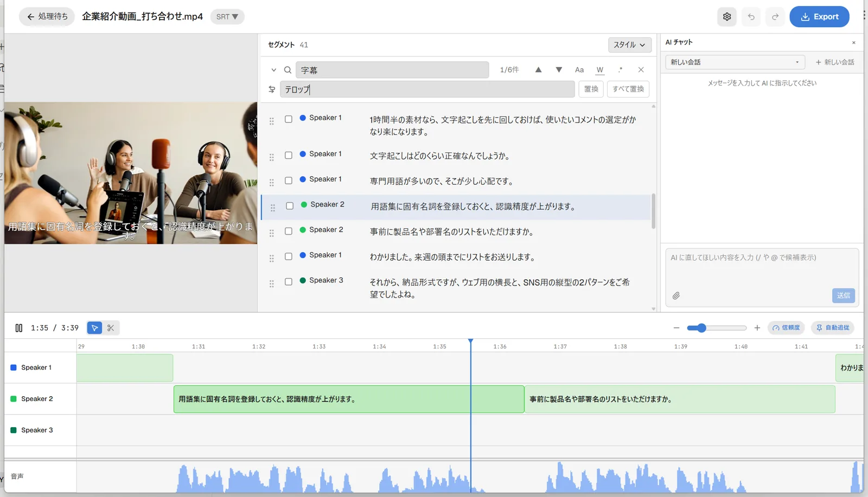This screenshot has height=497, width=868.
Task: Open the settings gear in top bar
Action: click(x=727, y=17)
